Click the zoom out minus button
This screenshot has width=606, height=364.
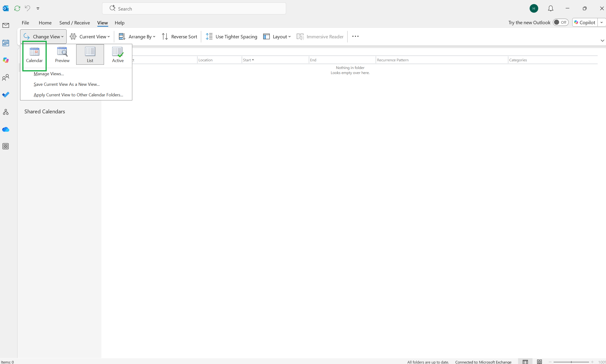point(550,362)
